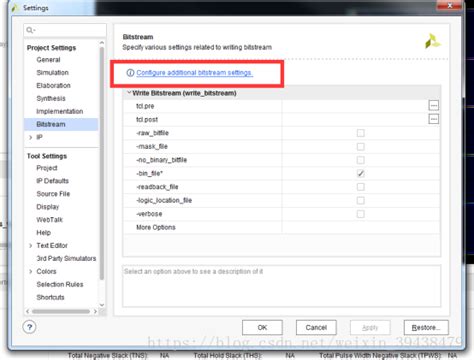Enable the -mask_file checkbox
Image resolution: width=474 pixels, height=360 pixels.
pyautogui.click(x=360, y=147)
